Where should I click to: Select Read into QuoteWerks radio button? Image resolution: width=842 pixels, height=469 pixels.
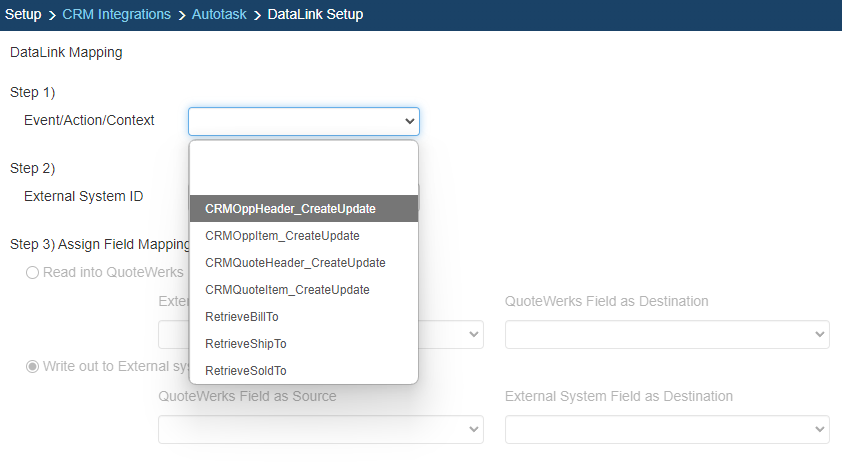33,272
